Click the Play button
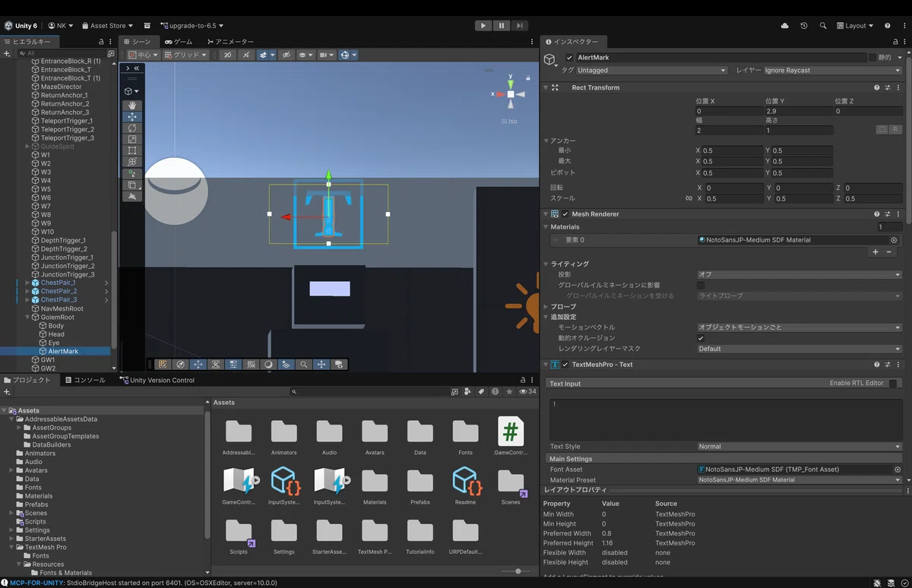The width and height of the screenshot is (912, 588). pyautogui.click(x=483, y=25)
